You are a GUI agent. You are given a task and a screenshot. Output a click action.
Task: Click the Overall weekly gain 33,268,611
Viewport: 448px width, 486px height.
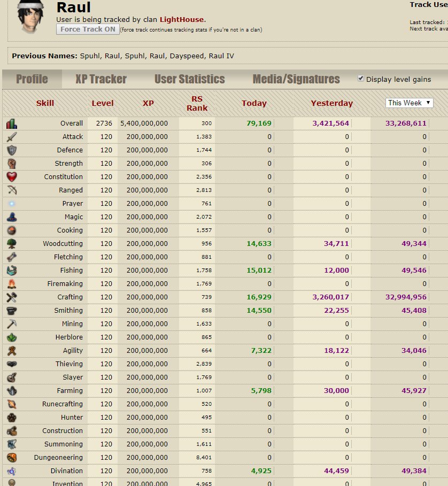coord(406,124)
